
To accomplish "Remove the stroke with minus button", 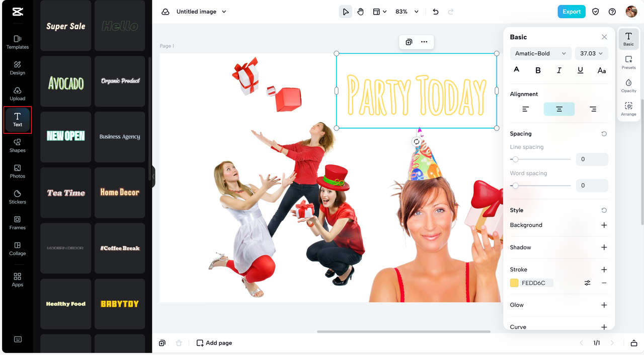I will pos(604,283).
